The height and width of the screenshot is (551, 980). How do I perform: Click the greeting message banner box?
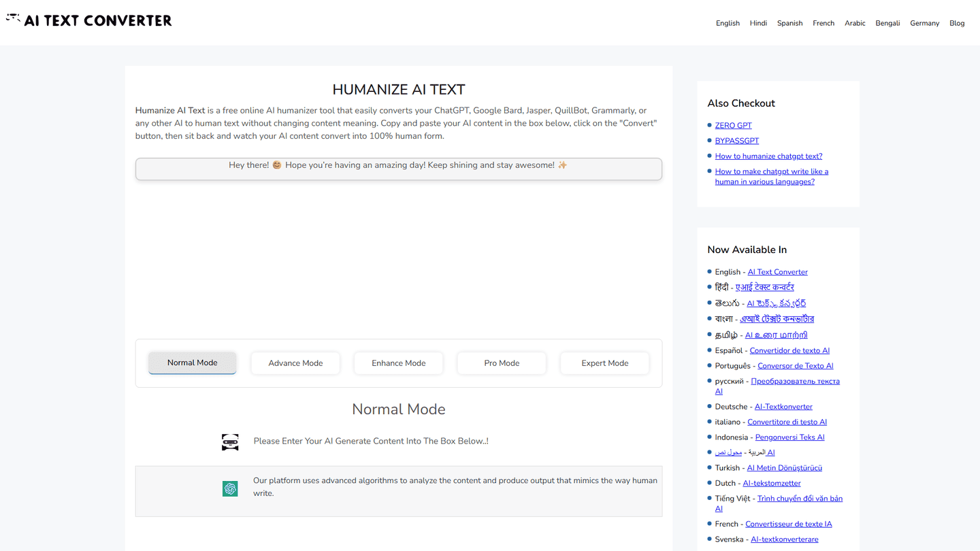[398, 169]
